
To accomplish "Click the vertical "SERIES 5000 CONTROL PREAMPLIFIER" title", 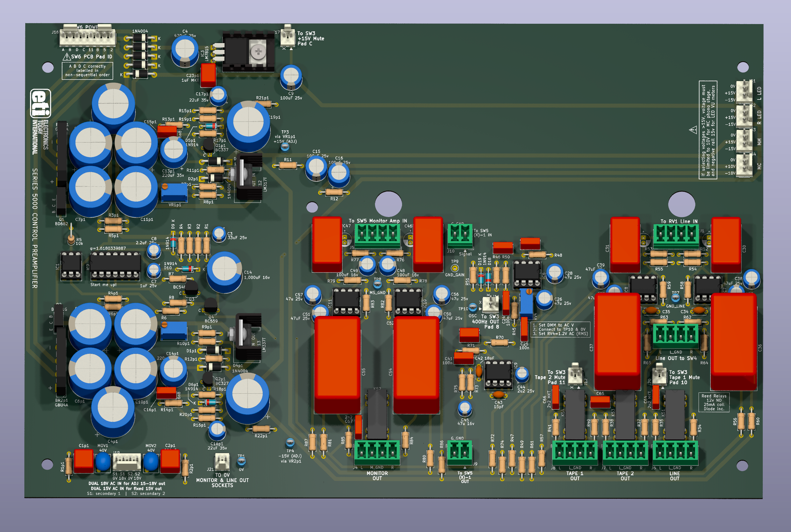I will click(35, 228).
